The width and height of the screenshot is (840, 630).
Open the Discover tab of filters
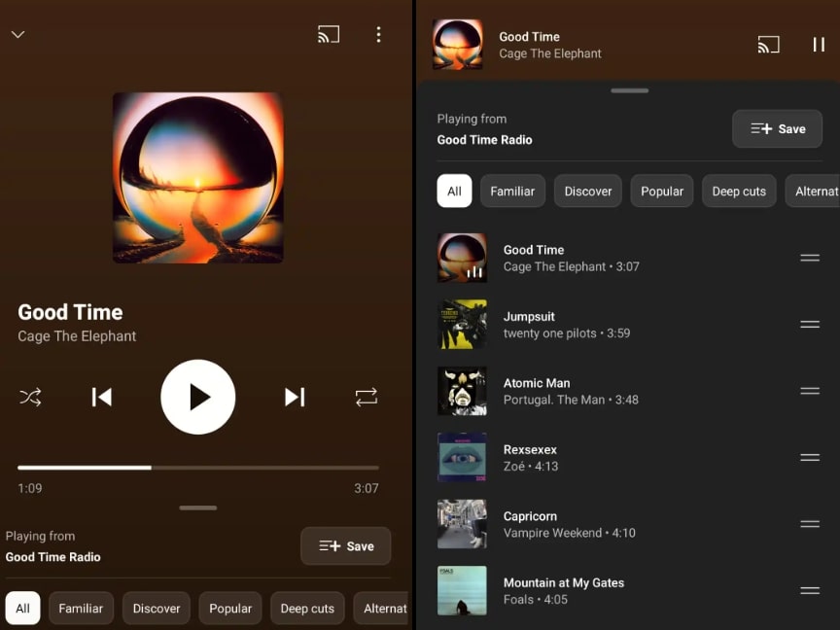pyautogui.click(x=587, y=191)
